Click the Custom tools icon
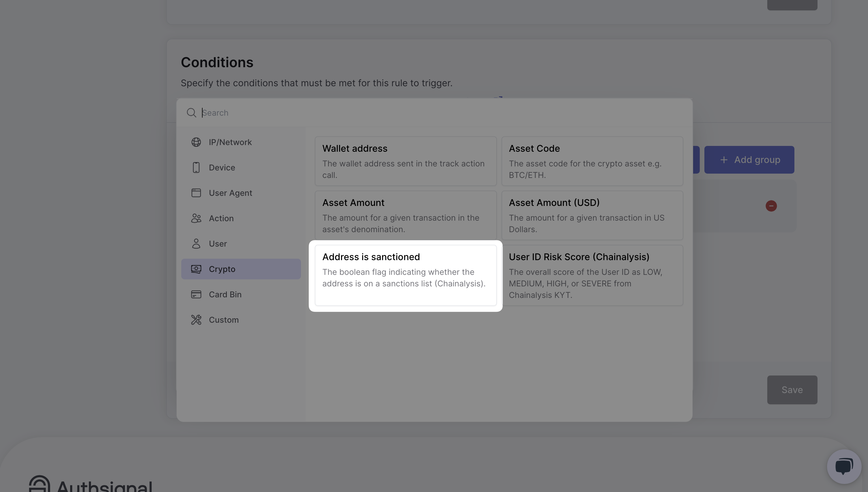 click(x=196, y=320)
